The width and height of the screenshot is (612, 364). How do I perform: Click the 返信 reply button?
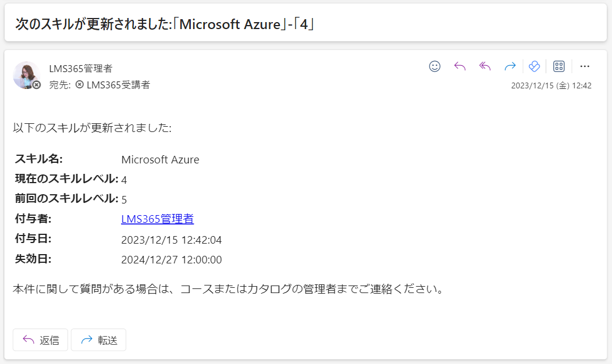[x=41, y=340]
